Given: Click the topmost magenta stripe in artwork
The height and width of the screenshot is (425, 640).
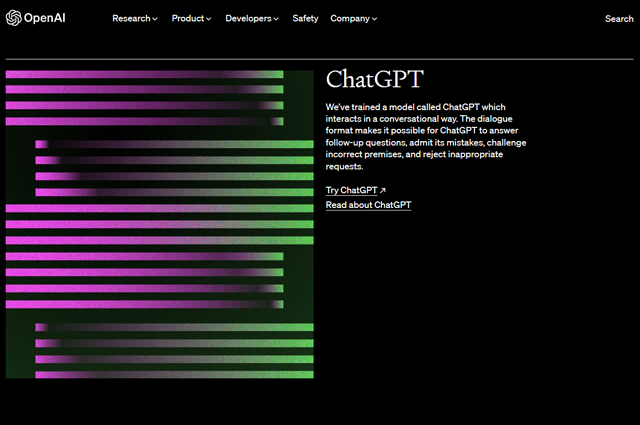Looking at the screenshot, I should pos(145,74).
